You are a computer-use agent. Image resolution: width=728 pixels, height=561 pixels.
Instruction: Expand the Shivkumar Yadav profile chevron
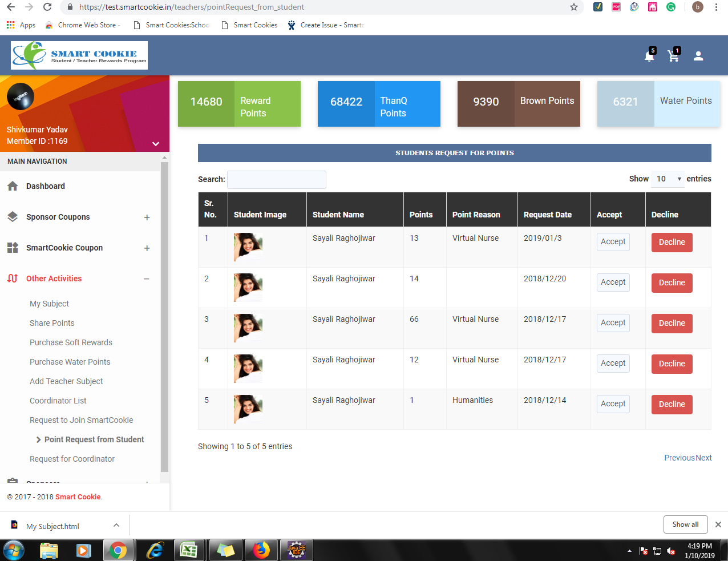[155, 144]
